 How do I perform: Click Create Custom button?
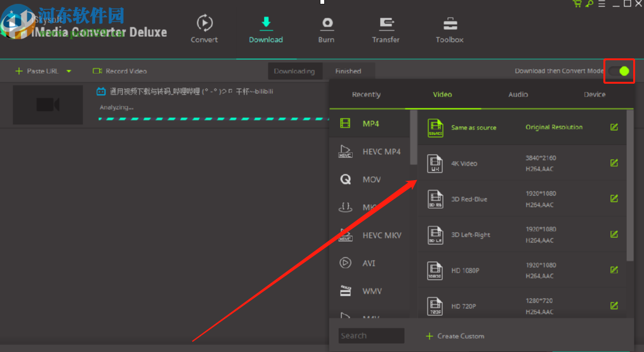tap(455, 336)
